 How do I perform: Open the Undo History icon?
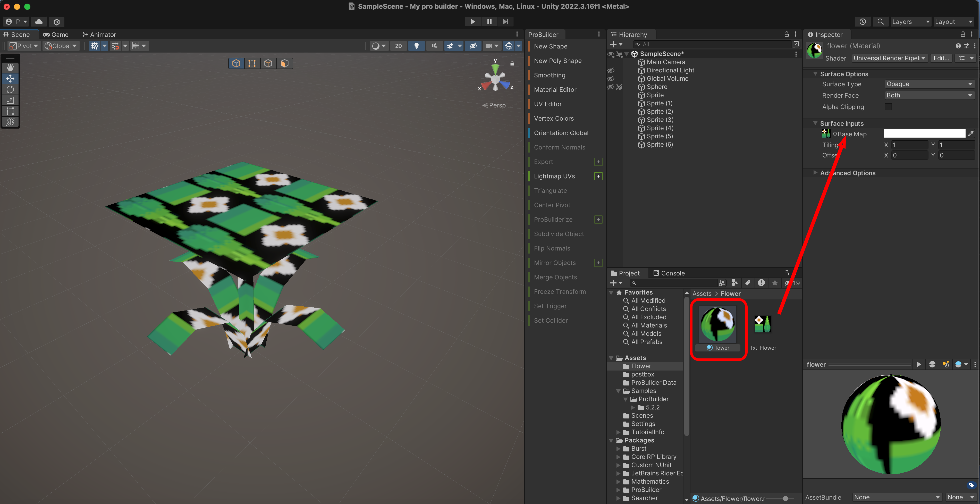coord(863,22)
